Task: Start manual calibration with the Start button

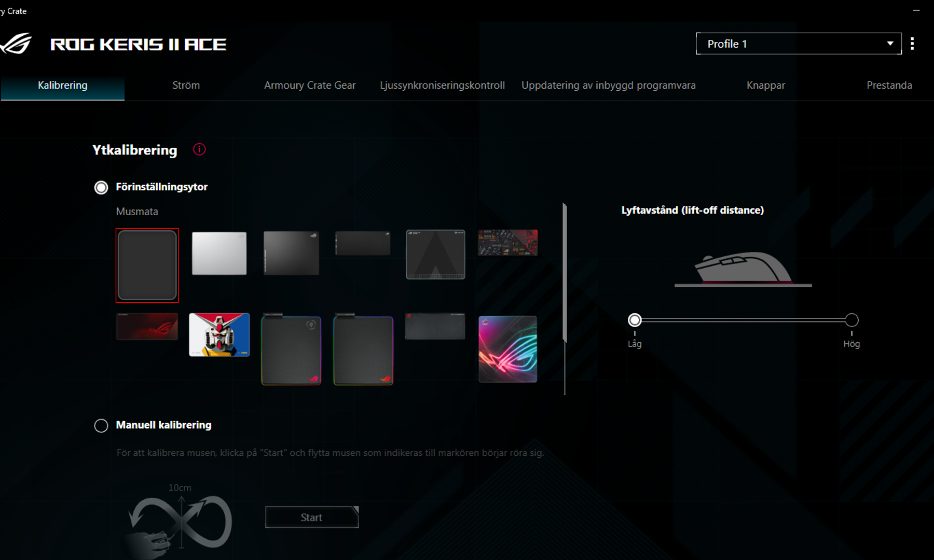Action: (x=312, y=517)
